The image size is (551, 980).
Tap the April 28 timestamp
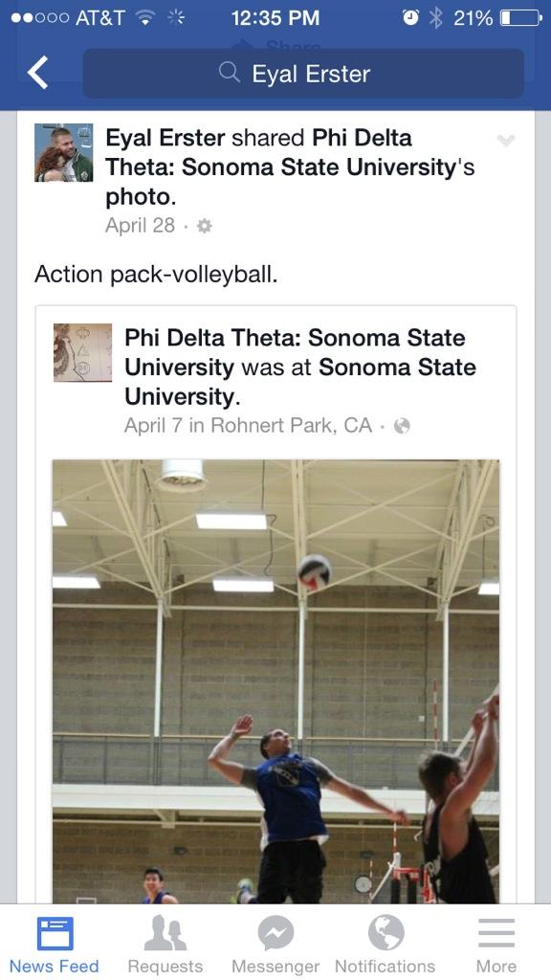tap(140, 226)
